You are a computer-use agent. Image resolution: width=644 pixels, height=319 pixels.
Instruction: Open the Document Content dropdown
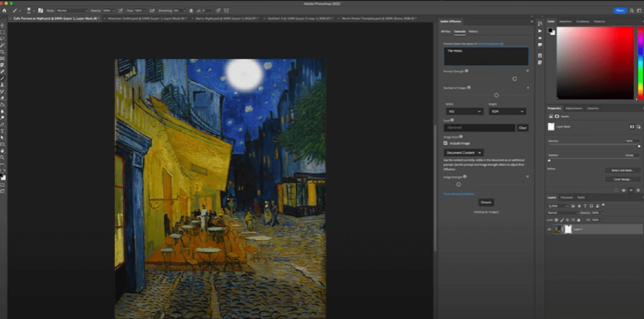click(x=464, y=153)
